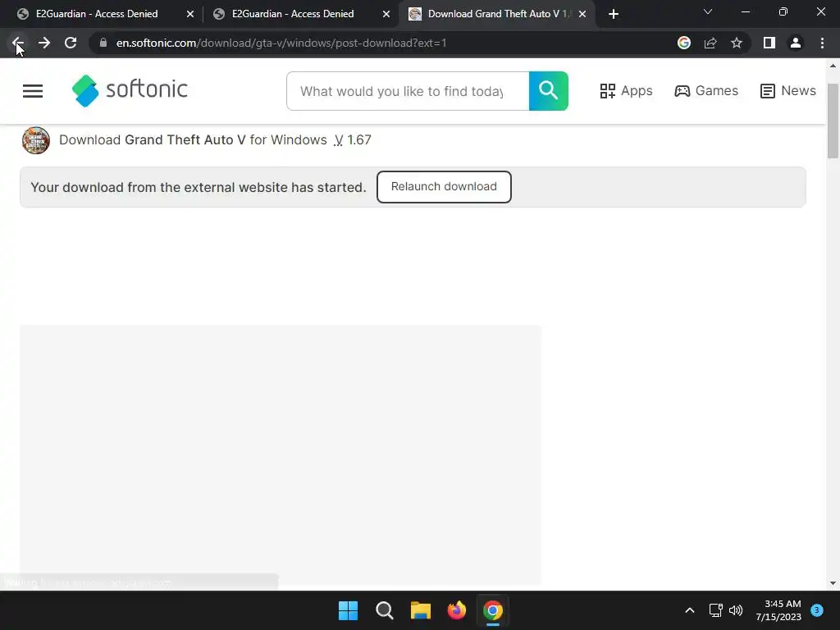Reload the Softonic page
The height and width of the screenshot is (630, 840).
click(71, 43)
